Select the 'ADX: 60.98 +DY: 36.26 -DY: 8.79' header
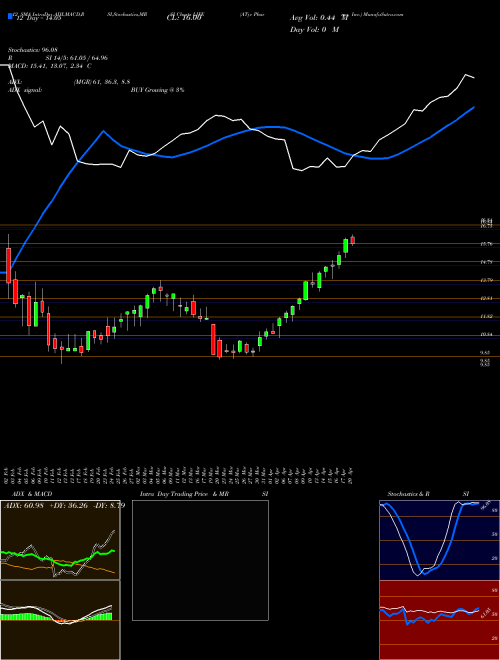The height and width of the screenshot is (660, 500). [64, 506]
